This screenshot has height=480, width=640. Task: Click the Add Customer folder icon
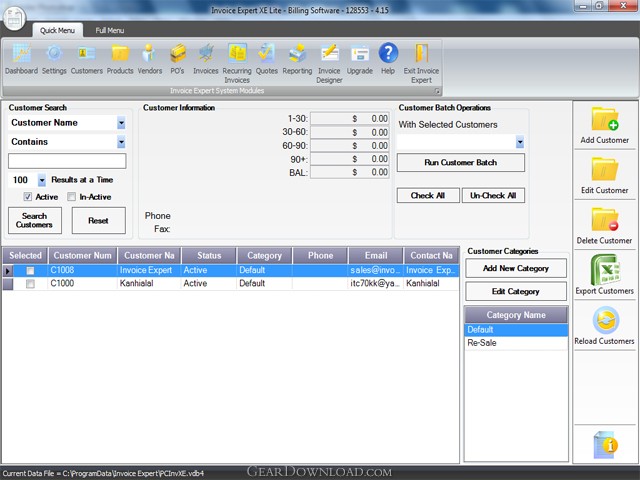coord(605,119)
